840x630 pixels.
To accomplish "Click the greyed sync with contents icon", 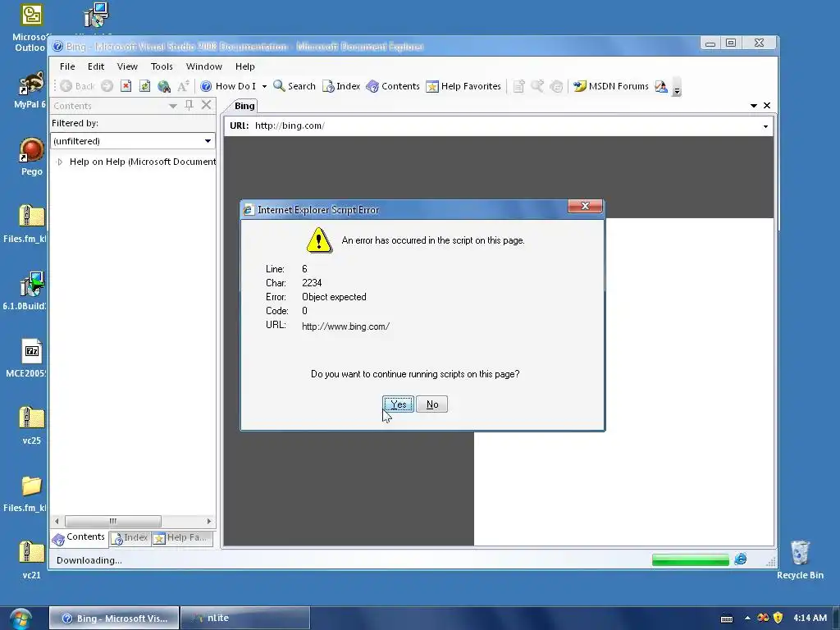I will [x=557, y=86].
